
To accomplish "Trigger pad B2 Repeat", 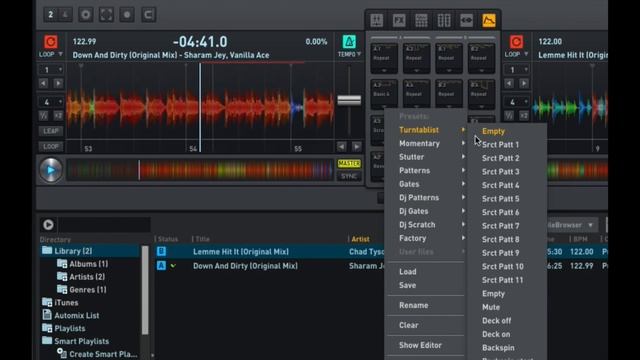I will [482, 58].
